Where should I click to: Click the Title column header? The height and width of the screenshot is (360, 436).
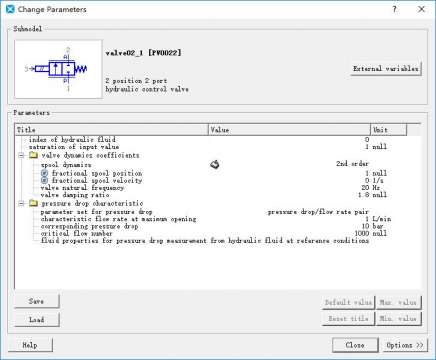(x=112, y=130)
